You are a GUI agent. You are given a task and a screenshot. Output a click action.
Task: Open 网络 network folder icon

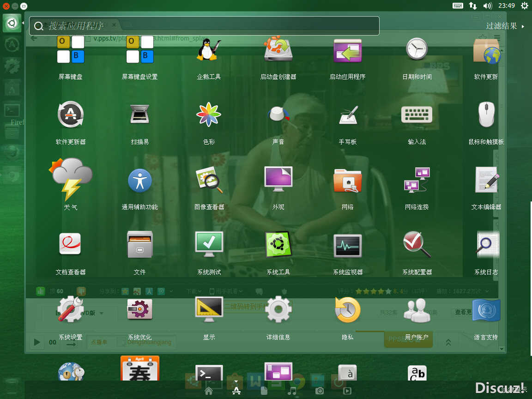348,181
